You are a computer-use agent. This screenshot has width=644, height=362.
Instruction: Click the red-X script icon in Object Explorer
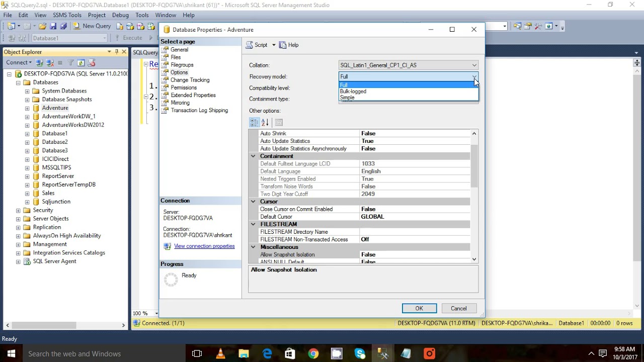click(91, 63)
